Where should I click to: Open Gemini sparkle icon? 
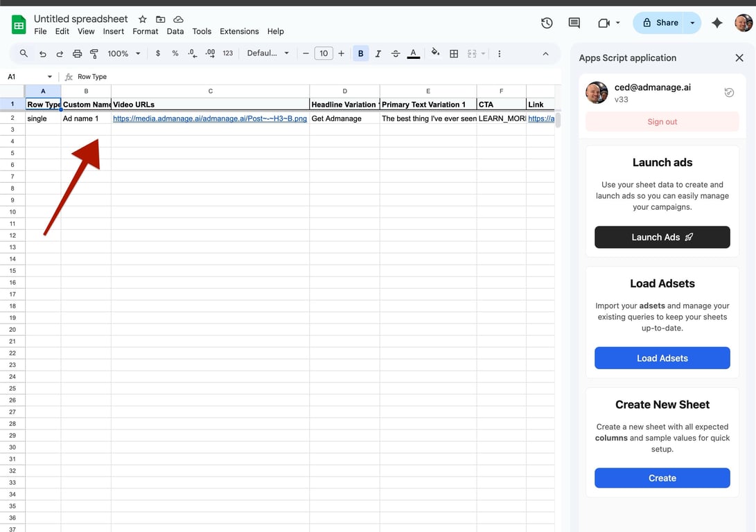pos(717,23)
